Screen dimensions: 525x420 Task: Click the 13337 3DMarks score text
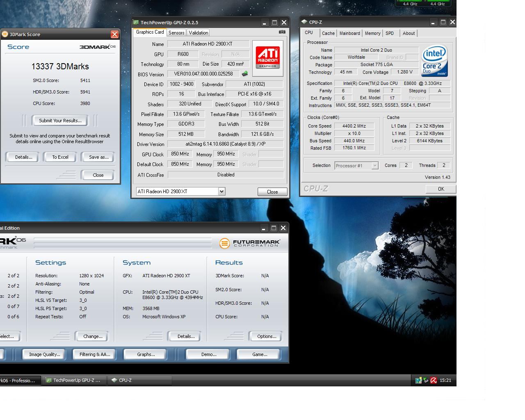click(x=60, y=66)
